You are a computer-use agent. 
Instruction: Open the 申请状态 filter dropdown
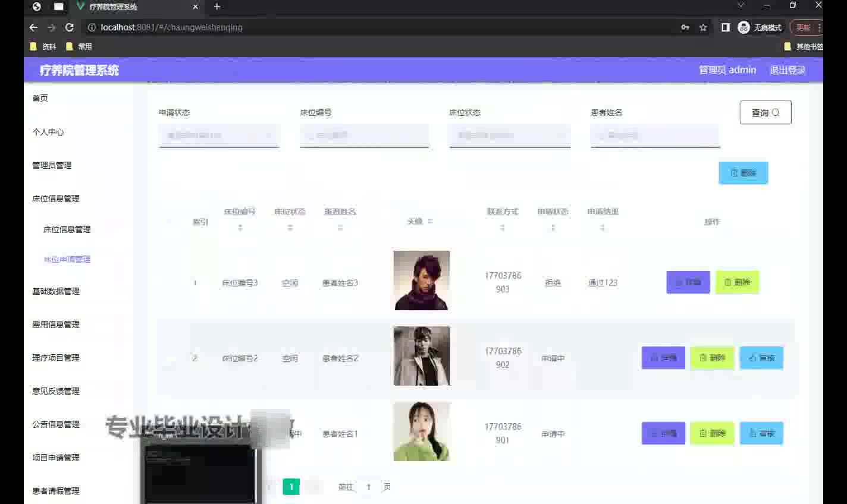pos(218,136)
